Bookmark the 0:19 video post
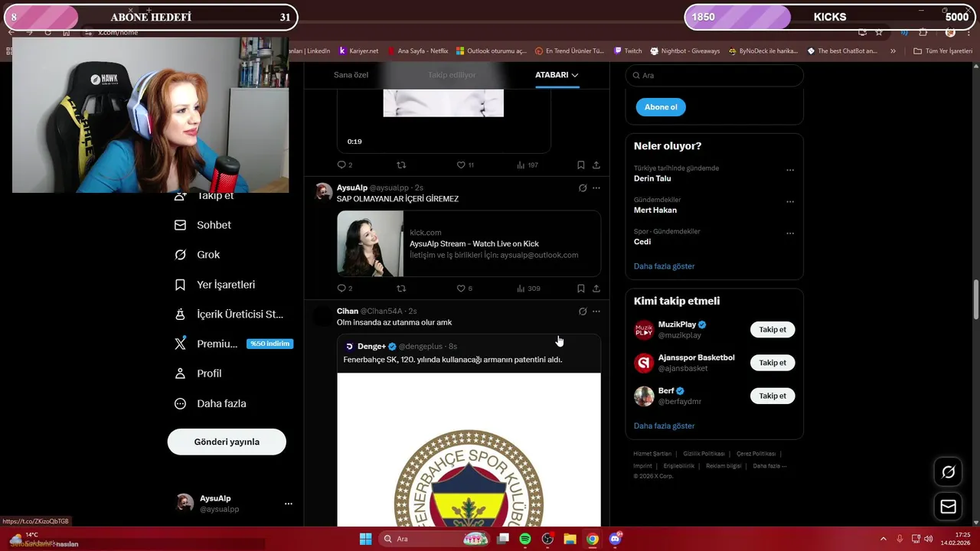Image resolution: width=980 pixels, height=551 pixels. pyautogui.click(x=581, y=165)
